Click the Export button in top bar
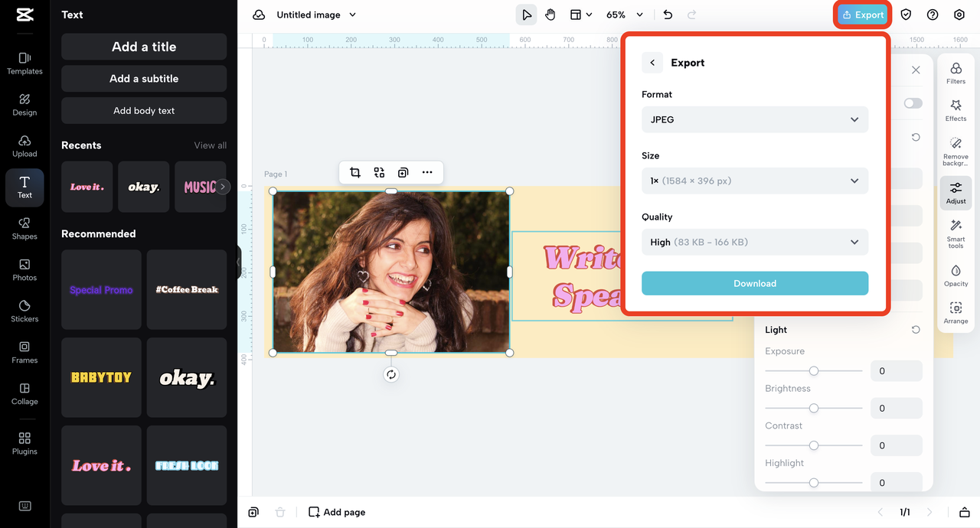Screen dimensions: 980x528 click(862, 15)
